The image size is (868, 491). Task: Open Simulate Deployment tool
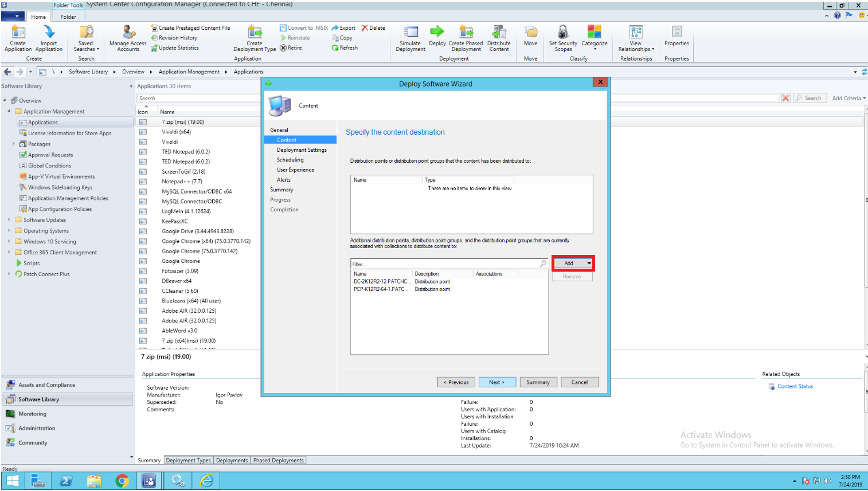pos(410,38)
